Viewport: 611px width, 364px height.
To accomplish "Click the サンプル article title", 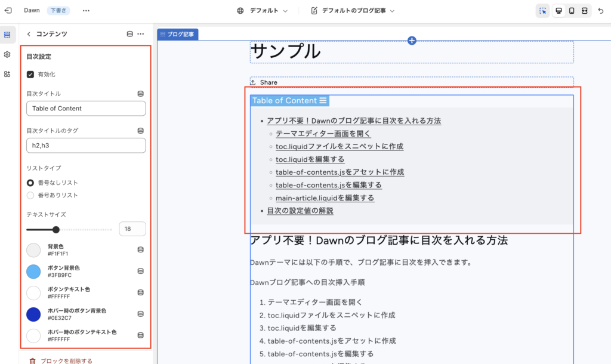I will (x=286, y=51).
